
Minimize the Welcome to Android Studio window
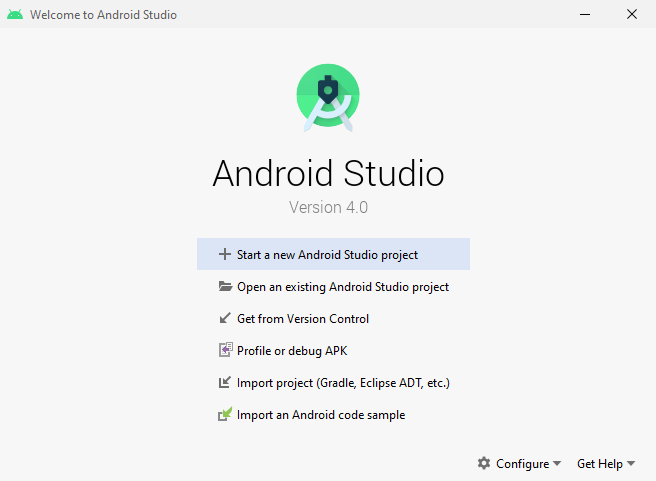click(585, 14)
